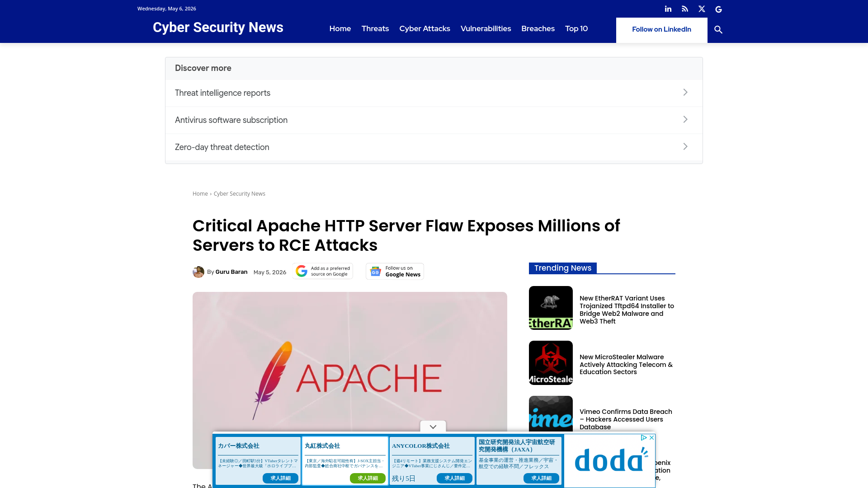Open EtherRAT article thumbnail
The image size is (868, 488).
point(551,308)
